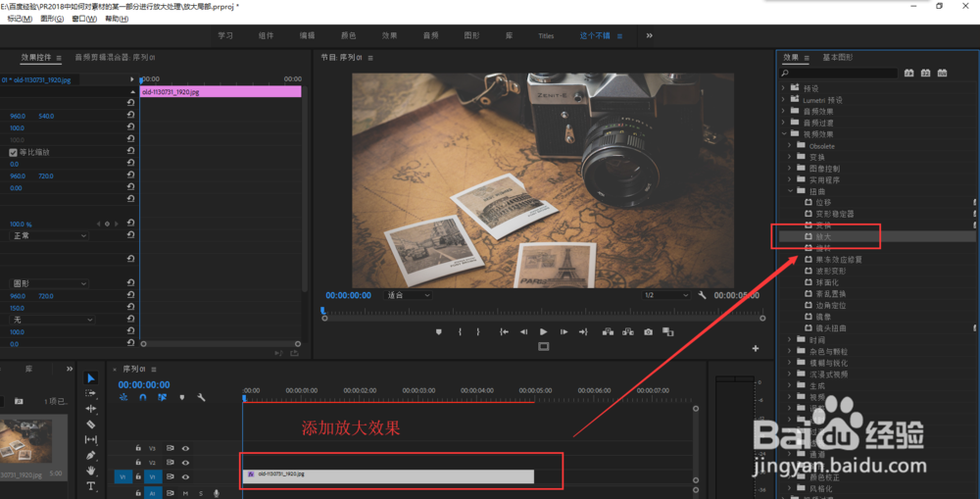Open the 1/2 playback resolution dropdown
Image resolution: width=980 pixels, height=499 pixels.
tap(665, 295)
